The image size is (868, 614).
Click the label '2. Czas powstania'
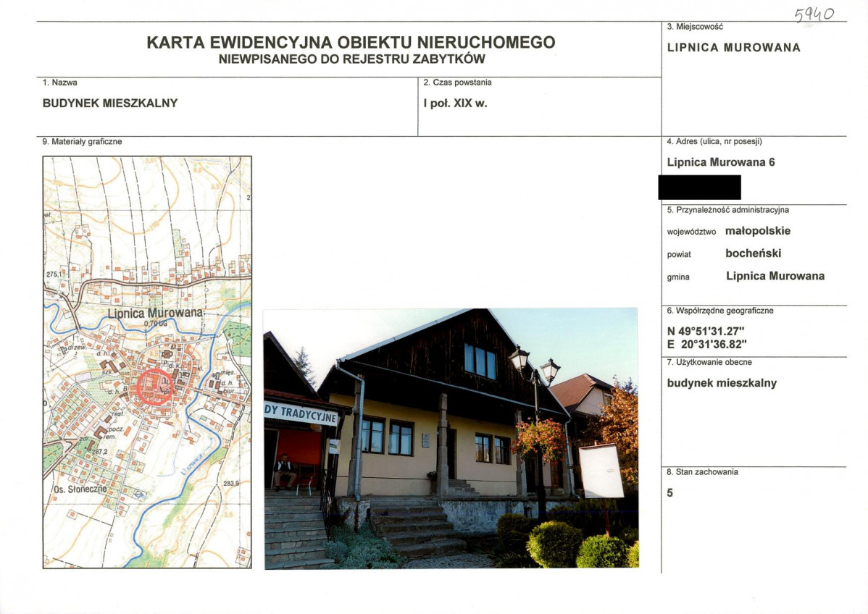(x=457, y=83)
